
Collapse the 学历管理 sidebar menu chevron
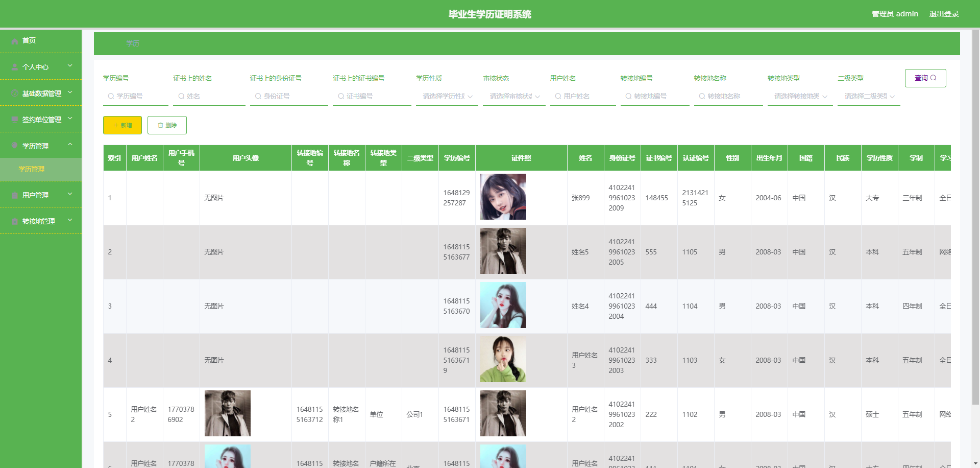[x=70, y=145]
